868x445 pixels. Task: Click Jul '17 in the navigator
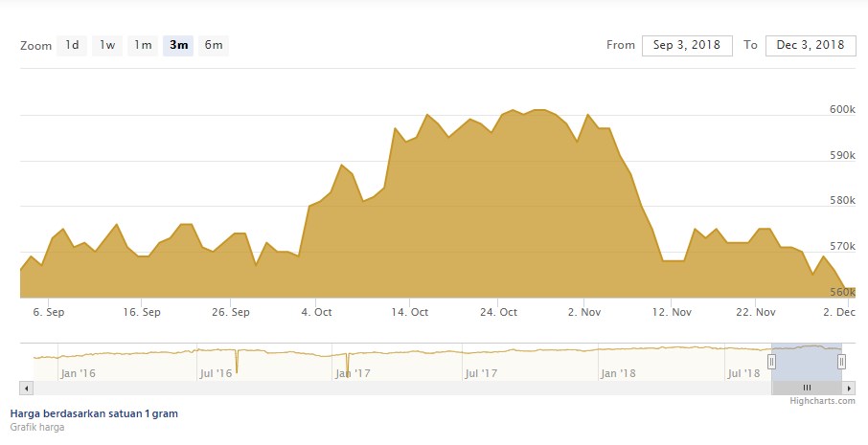pos(481,373)
